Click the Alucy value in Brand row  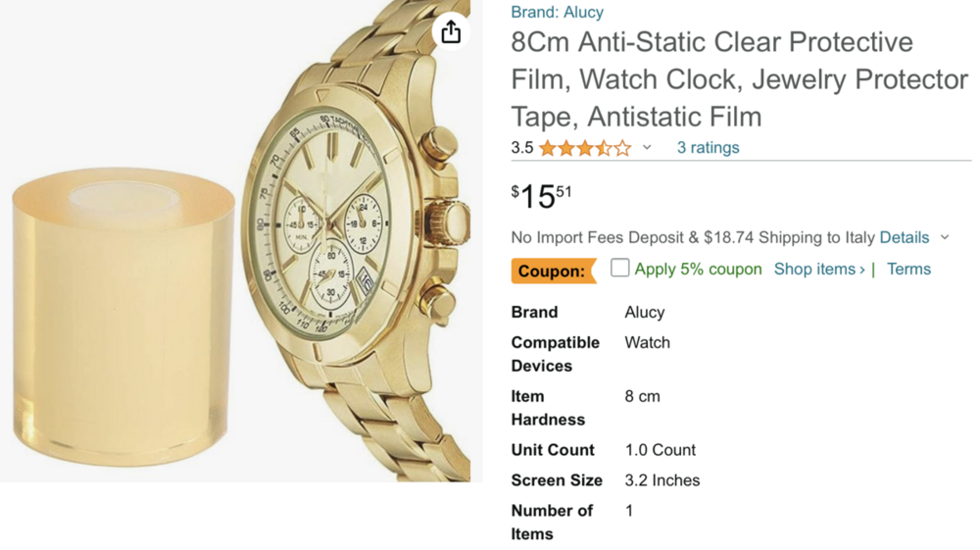[x=645, y=312]
